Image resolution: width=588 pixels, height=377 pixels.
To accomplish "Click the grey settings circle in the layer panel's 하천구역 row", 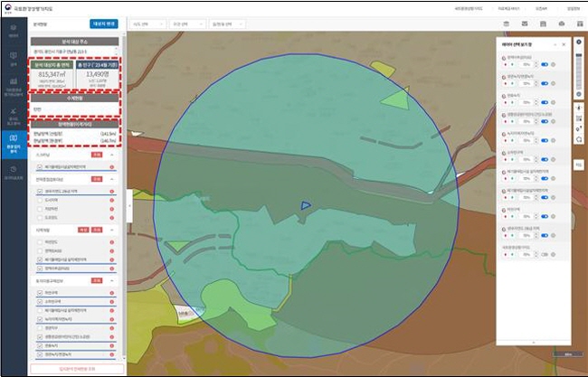I will point(553,217).
